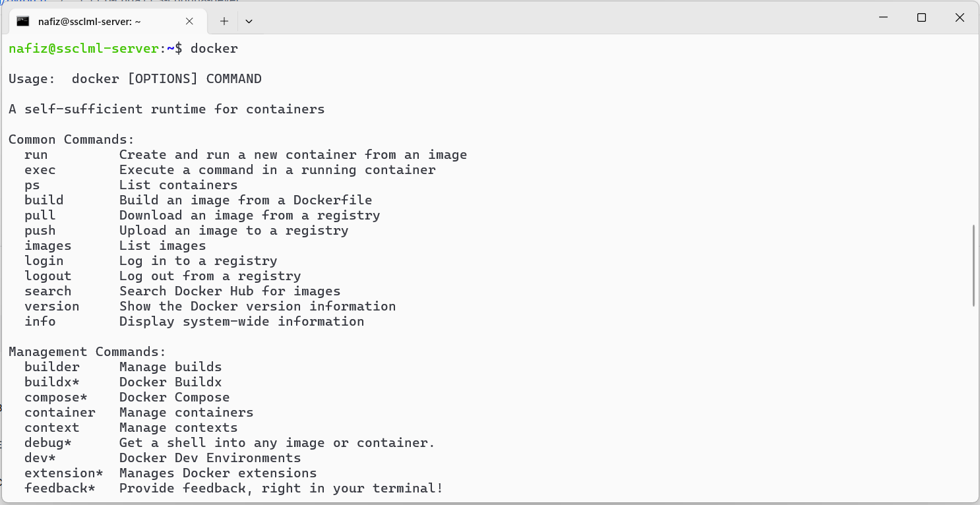The image size is (980, 505).
Task: Click the 'Usage: docker [OPTIONS] COMMAND' line
Action: point(135,79)
